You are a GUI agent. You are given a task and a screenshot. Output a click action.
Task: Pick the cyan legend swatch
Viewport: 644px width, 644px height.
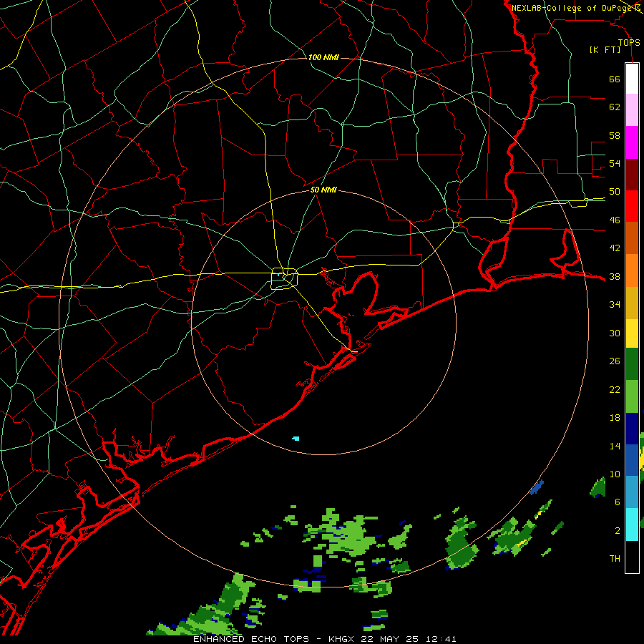coord(632,525)
